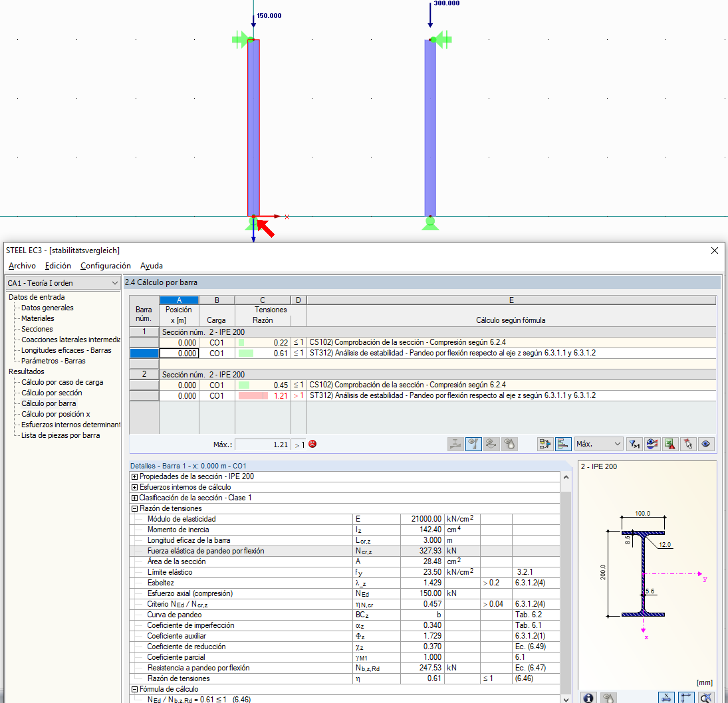Select Parámetros - Barras tree item

[x=53, y=361]
